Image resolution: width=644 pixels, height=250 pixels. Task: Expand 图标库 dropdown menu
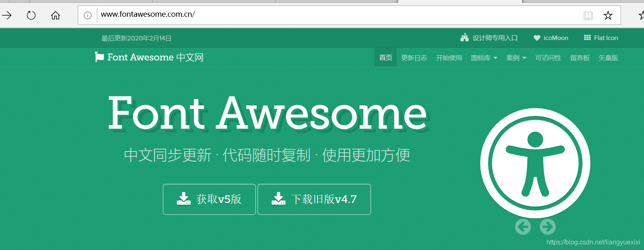pos(484,58)
